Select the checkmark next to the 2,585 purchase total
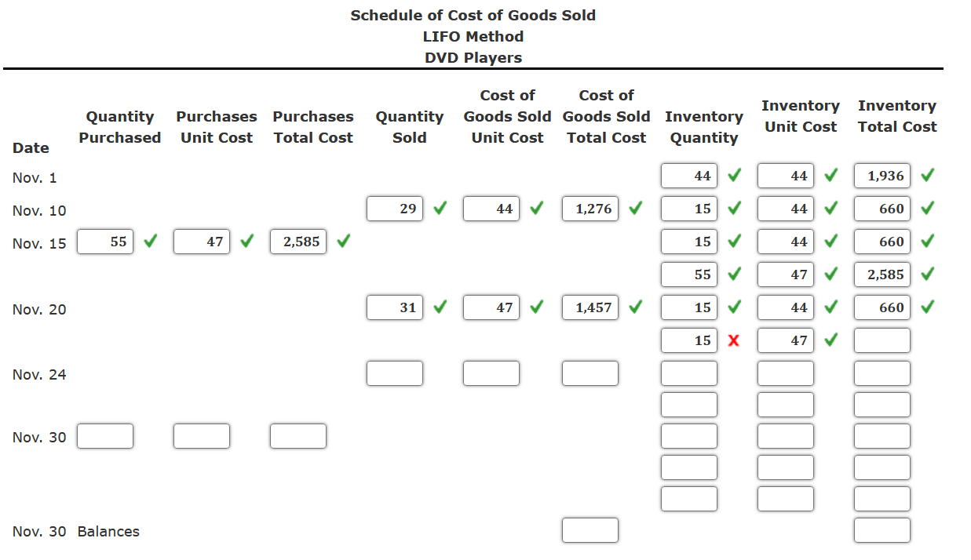Image resolution: width=971 pixels, height=560 pixels. click(343, 242)
